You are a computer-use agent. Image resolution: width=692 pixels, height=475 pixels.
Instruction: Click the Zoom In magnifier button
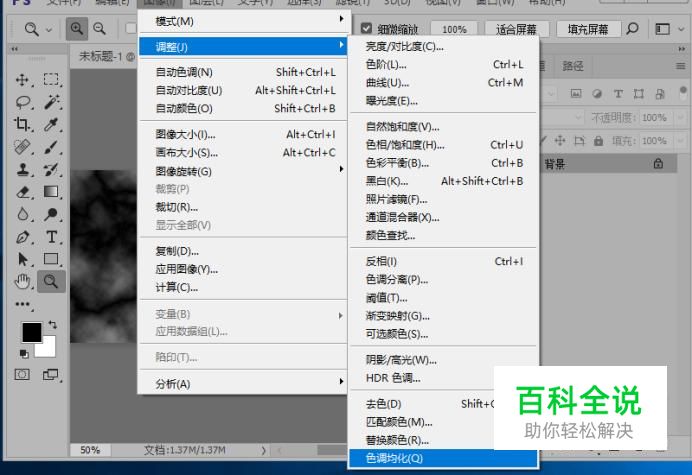pyautogui.click(x=77, y=29)
